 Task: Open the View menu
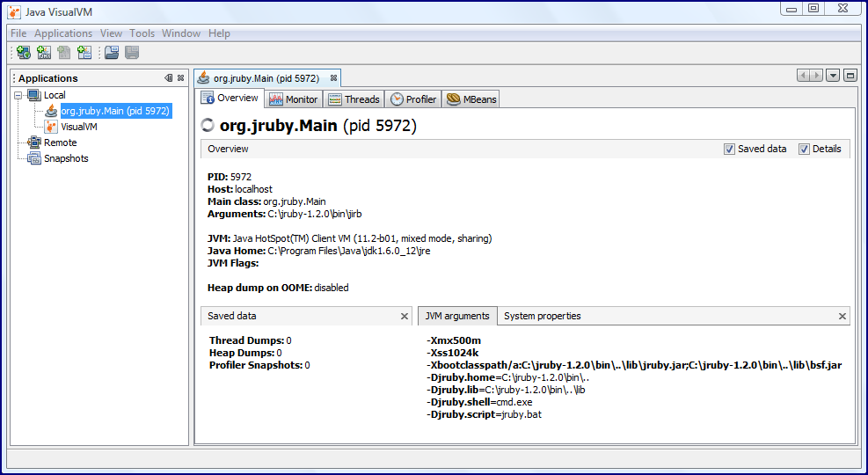(x=111, y=33)
